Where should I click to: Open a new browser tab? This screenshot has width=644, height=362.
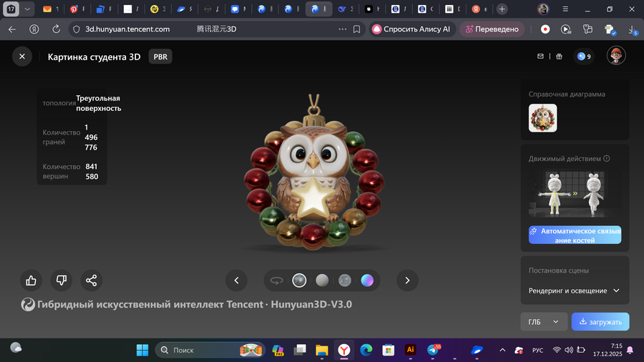502,9
